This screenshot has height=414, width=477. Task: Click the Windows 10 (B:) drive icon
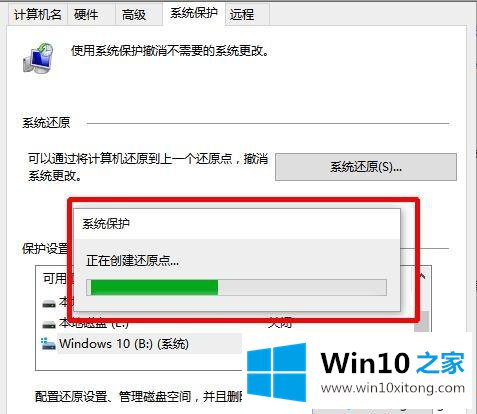(x=48, y=344)
